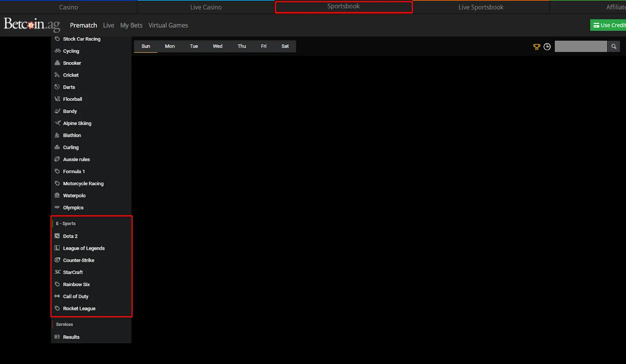This screenshot has width=626, height=364.
Task: Click the Floorball label
Action: [x=73, y=99]
